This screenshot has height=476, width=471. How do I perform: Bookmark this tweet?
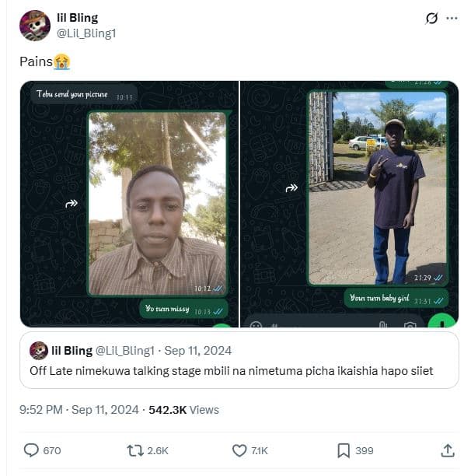tap(344, 450)
